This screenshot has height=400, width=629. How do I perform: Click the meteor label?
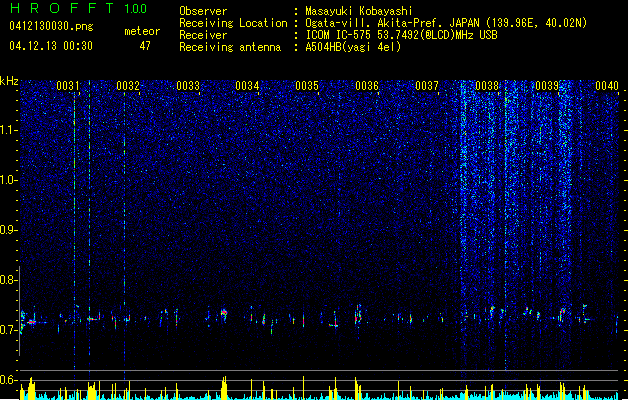click(x=142, y=31)
